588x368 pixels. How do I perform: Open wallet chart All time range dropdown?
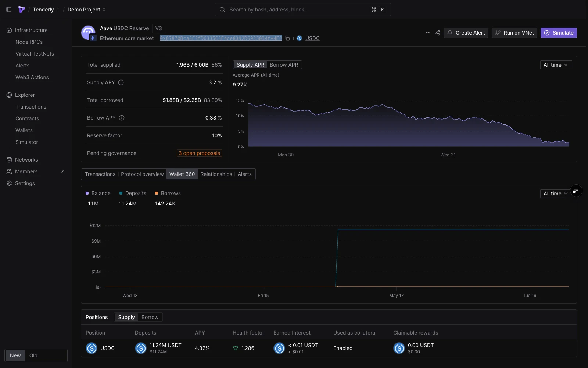point(556,194)
